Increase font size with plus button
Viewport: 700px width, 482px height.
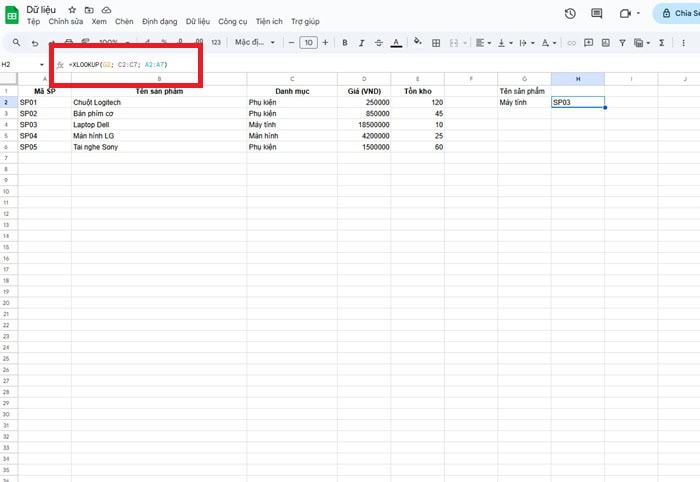[x=325, y=42]
